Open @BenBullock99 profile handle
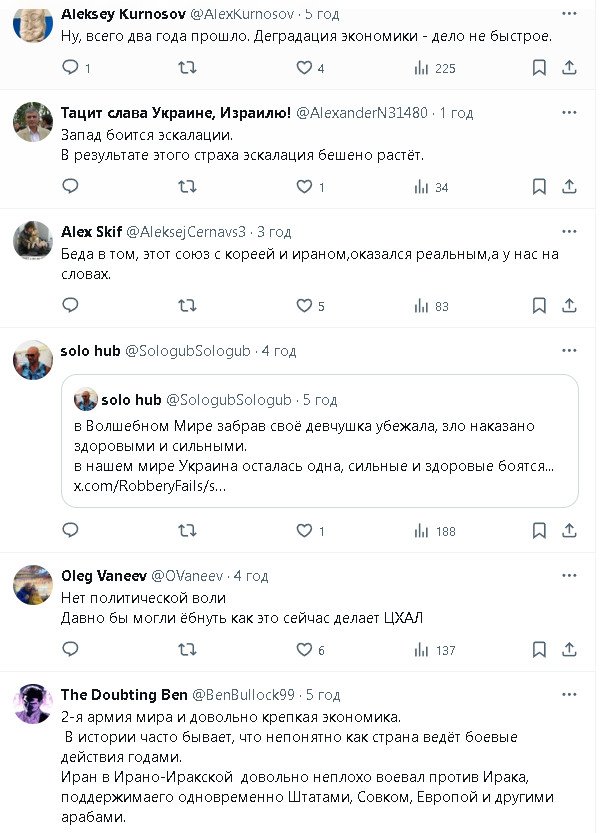The width and height of the screenshot is (601, 833). tap(243, 695)
